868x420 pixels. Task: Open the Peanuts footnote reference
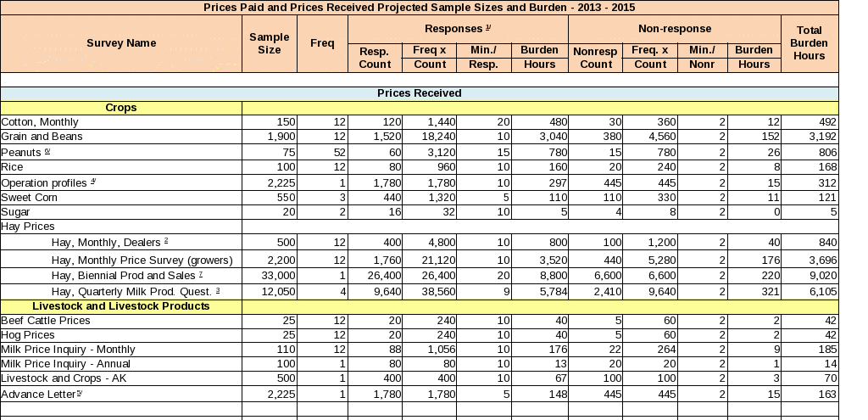coord(47,150)
